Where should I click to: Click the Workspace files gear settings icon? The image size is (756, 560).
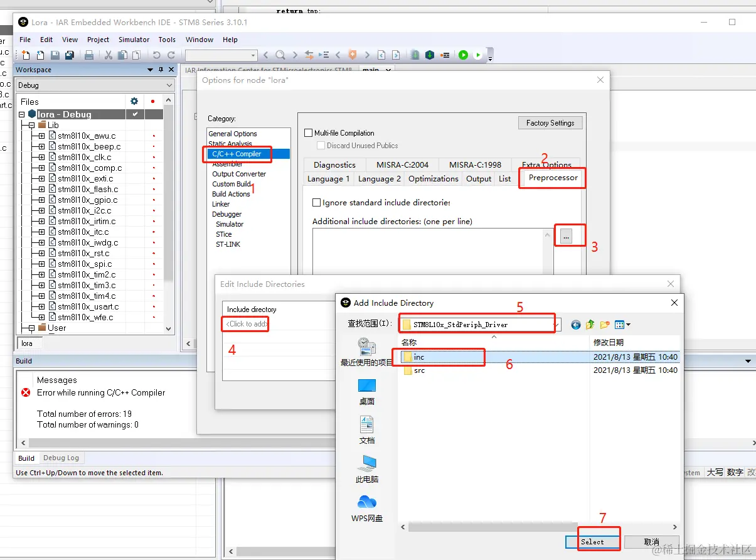tap(134, 101)
